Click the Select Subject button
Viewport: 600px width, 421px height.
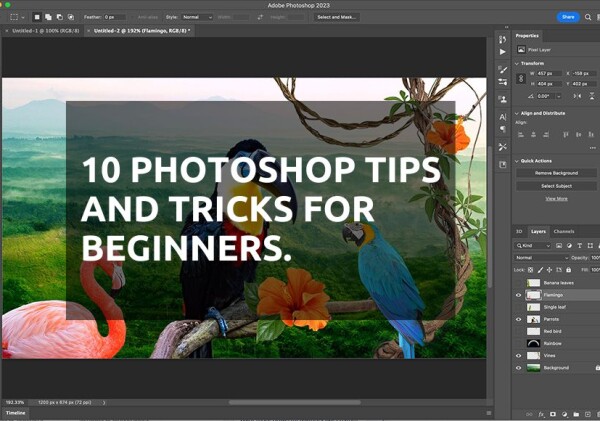556,186
